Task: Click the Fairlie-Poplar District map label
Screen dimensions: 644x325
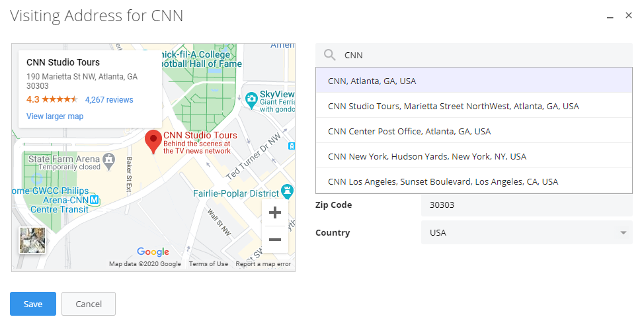Action: pos(236,193)
